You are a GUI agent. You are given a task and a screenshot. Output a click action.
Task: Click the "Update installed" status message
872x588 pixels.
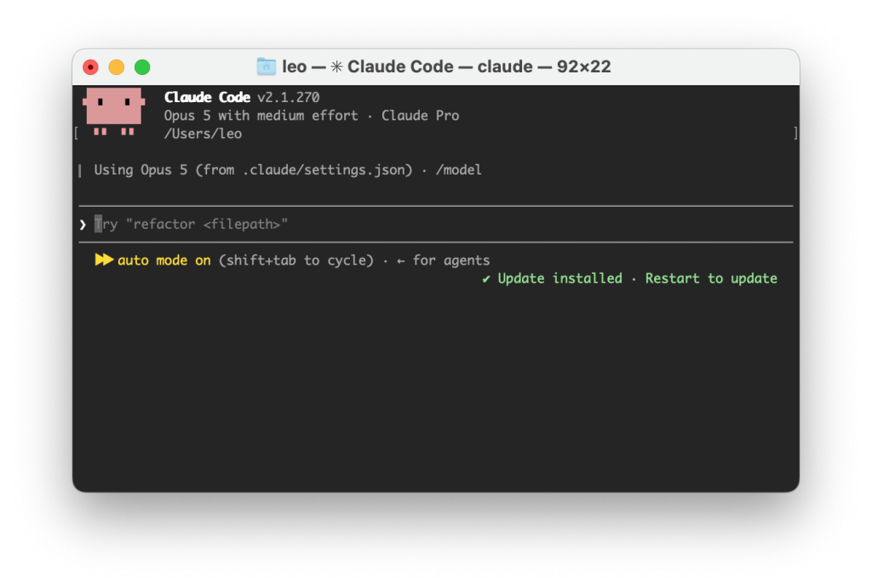point(560,278)
